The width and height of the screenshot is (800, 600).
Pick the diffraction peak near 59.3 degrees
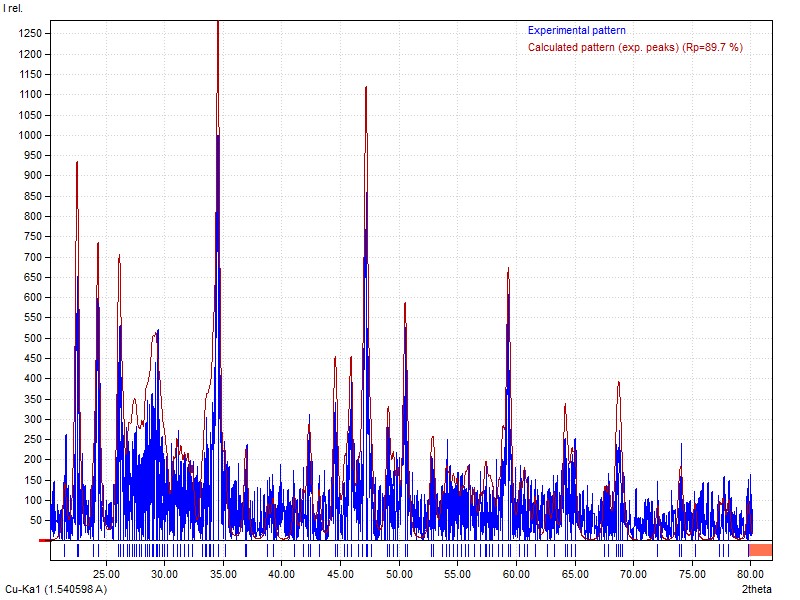pyautogui.click(x=508, y=272)
